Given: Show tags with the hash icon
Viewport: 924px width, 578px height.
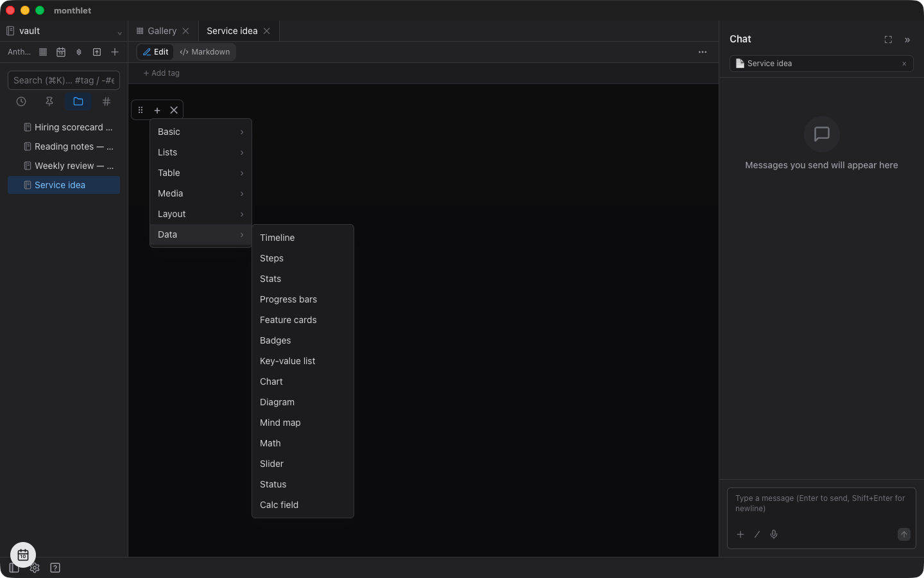Looking at the screenshot, I should pos(107,101).
